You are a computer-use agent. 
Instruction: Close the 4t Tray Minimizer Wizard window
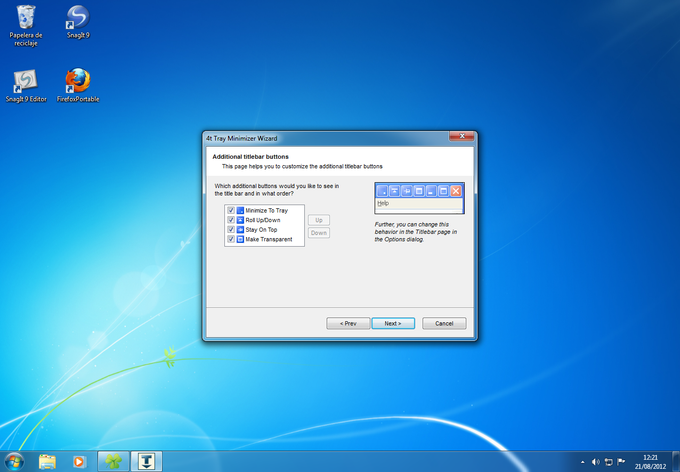(x=461, y=136)
